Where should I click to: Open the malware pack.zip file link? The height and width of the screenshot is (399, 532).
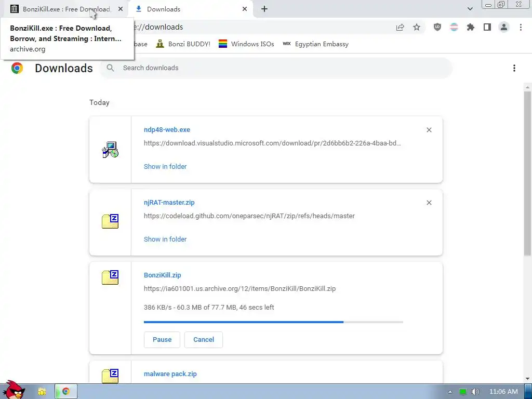tap(170, 374)
